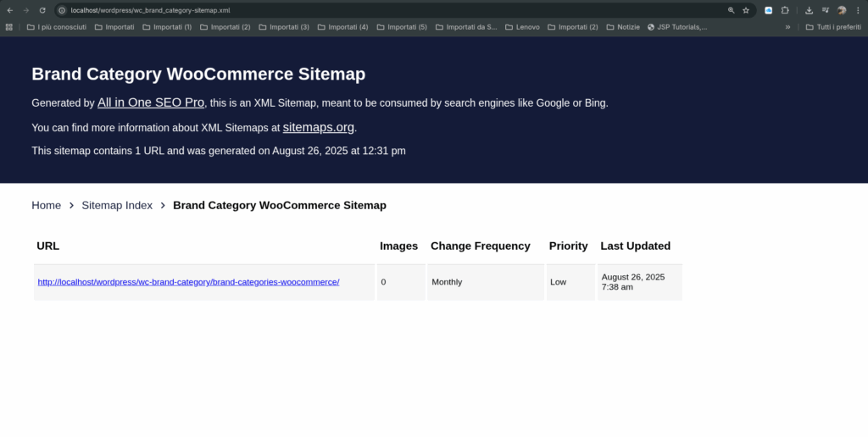Click the profile avatar icon
The height and width of the screenshot is (437, 868).
coord(842,10)
